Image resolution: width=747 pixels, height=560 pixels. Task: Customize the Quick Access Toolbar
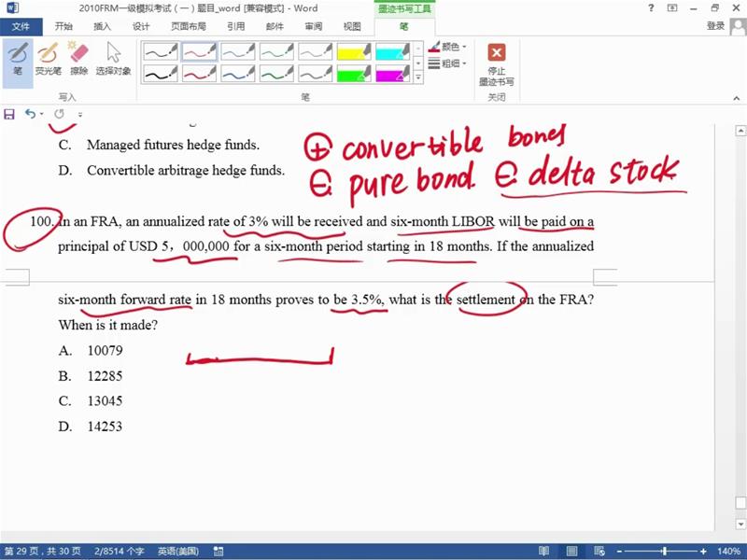pyautogui.click(x=80, y=114)
